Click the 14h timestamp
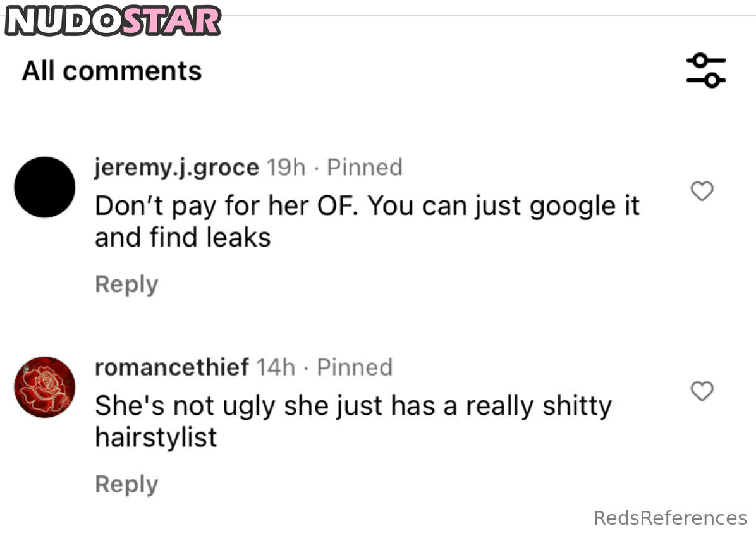This screenshot has width=756, height=538. [276, 367]
